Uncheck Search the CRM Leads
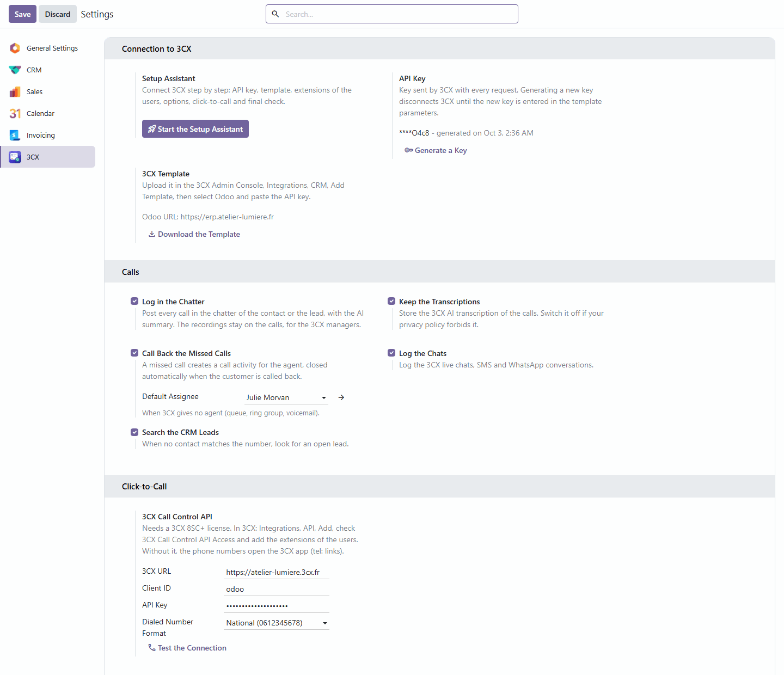784x675 pixels. click(x=134, y=432)
